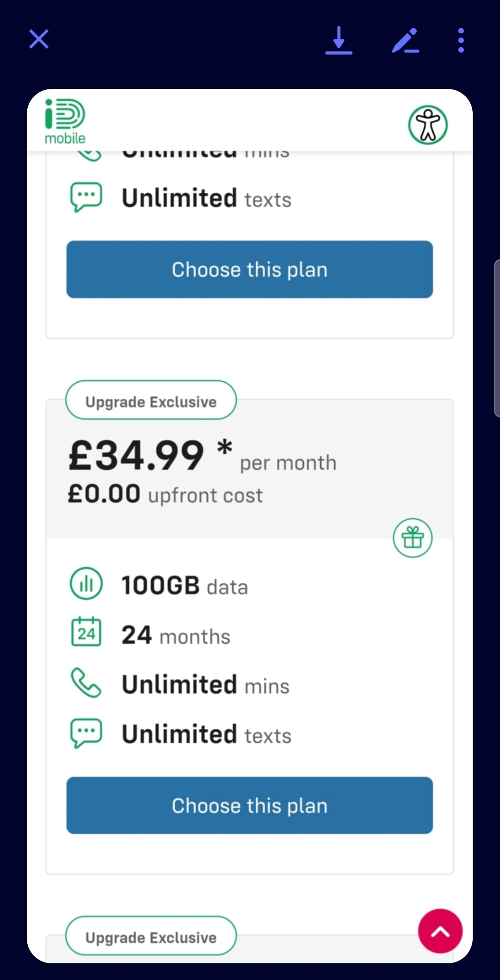Select the Upgrade Exclusive badge above £34.99

151,400
